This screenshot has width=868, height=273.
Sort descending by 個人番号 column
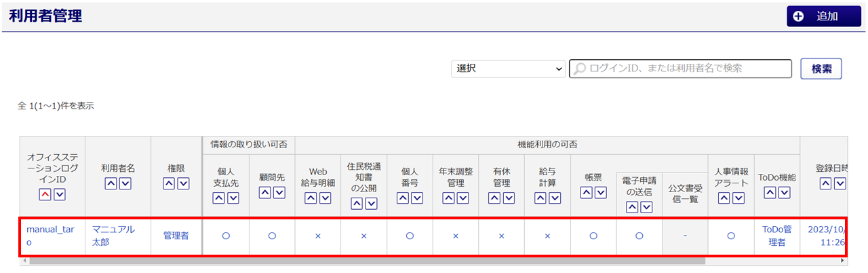(416, 198)
